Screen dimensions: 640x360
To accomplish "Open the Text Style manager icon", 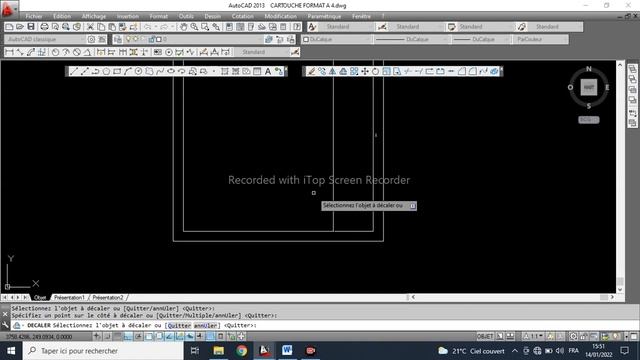I will 312,27.
